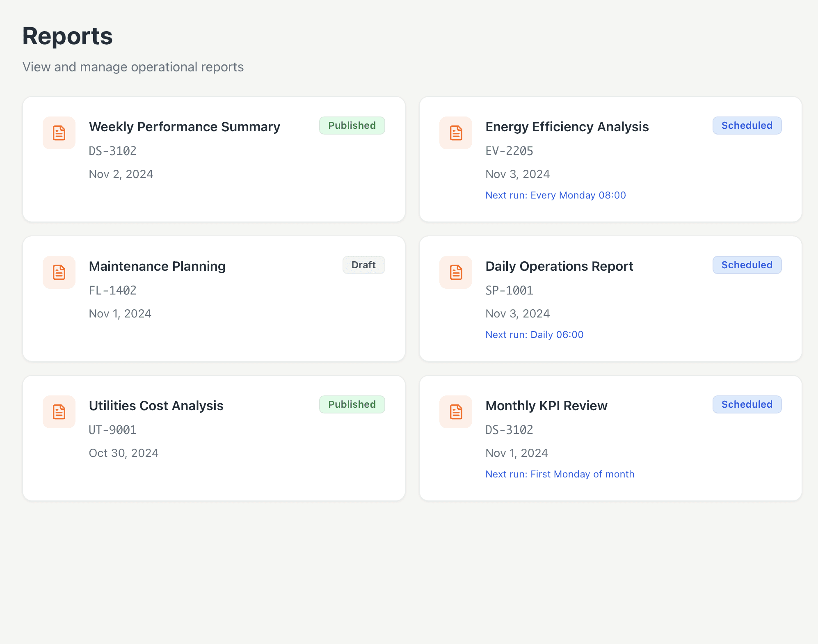Click Scheduled badge on Monthly KPI Review
The height and width of the screenshot is (644, 818).
point(747,404)
